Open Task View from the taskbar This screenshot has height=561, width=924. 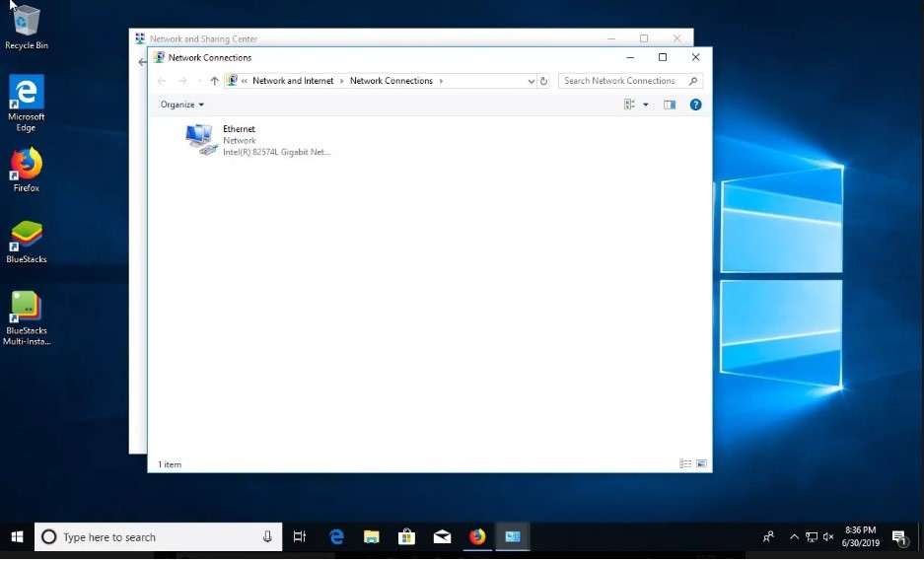click(300, 537)
